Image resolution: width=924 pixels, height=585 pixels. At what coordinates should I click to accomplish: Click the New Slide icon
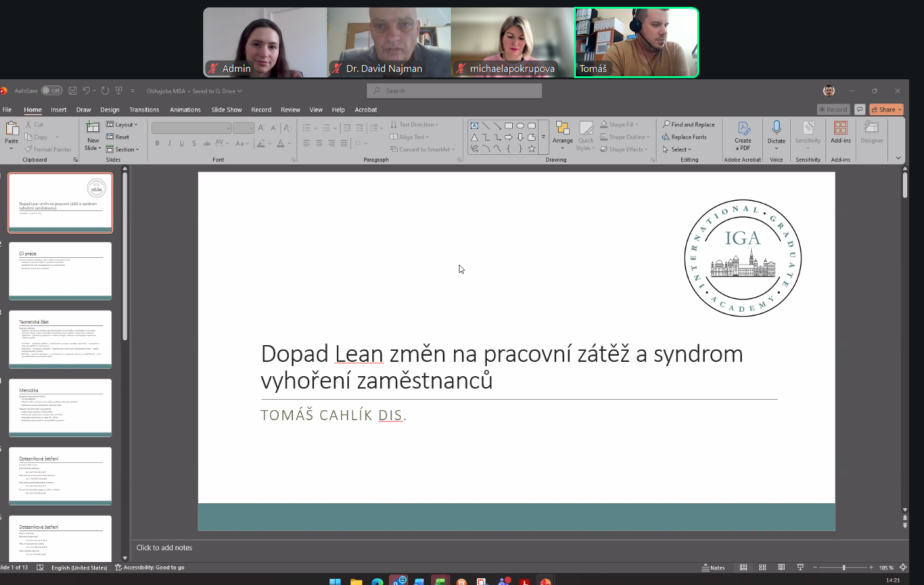click(93, 128)
